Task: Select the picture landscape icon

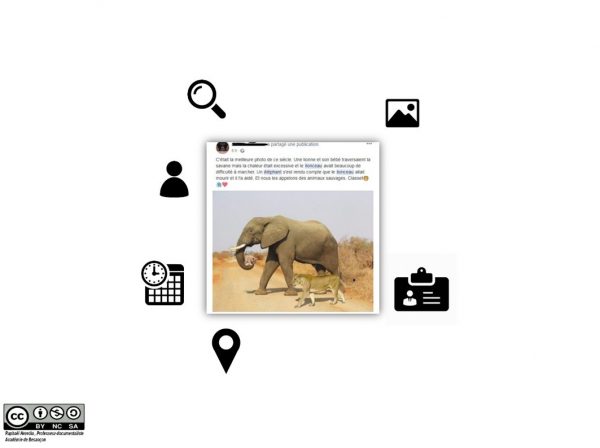Action: coord(402,113)
